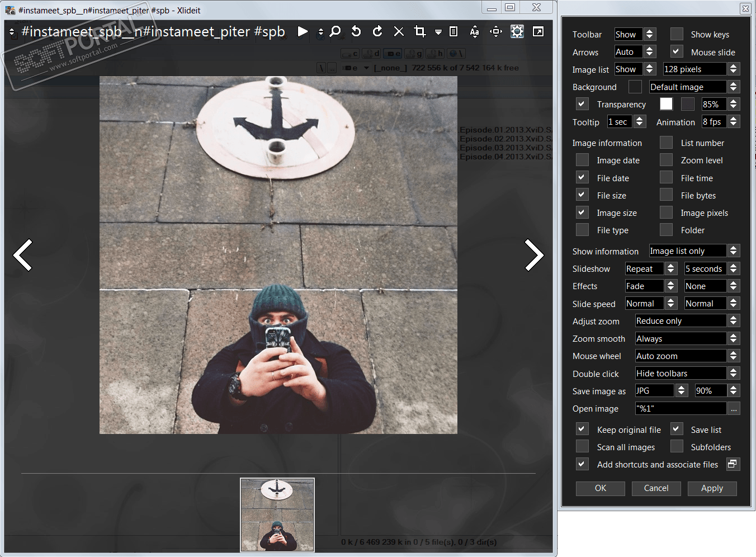Screen dimensions: 756x557
Task: Select the image thumbnail in the list
Action: 277,514
